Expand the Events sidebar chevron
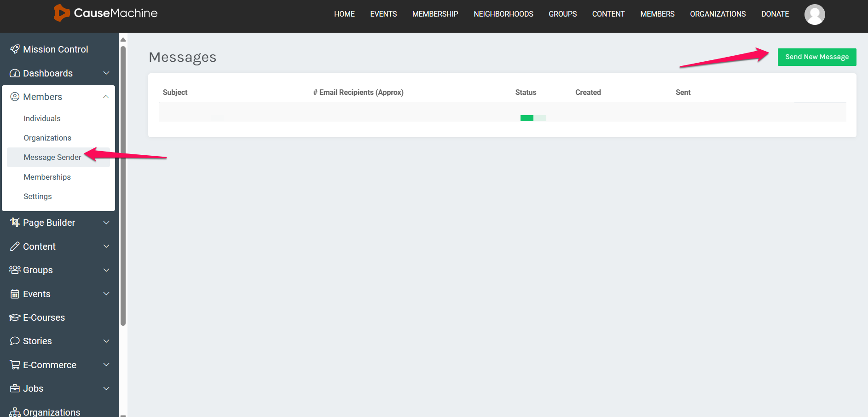868x417 pixels. click(106, 294)
